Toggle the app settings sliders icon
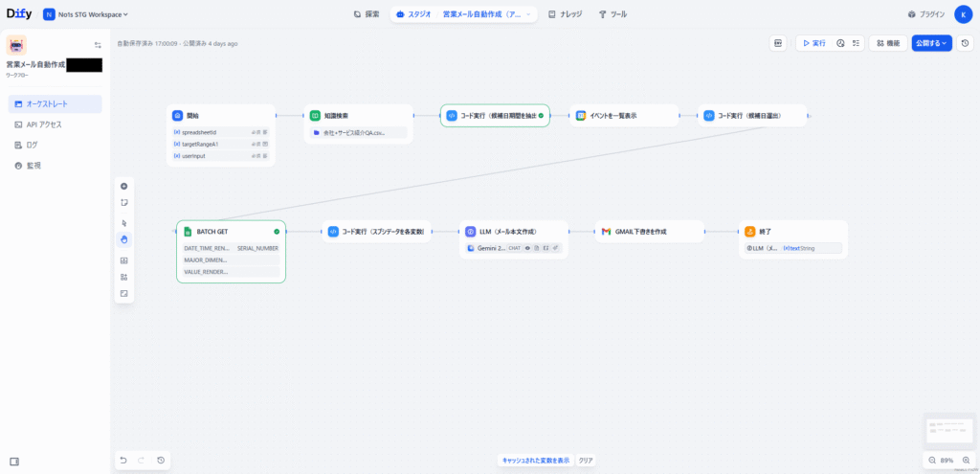Screen dimensions: 980x474 coord(98,45)
